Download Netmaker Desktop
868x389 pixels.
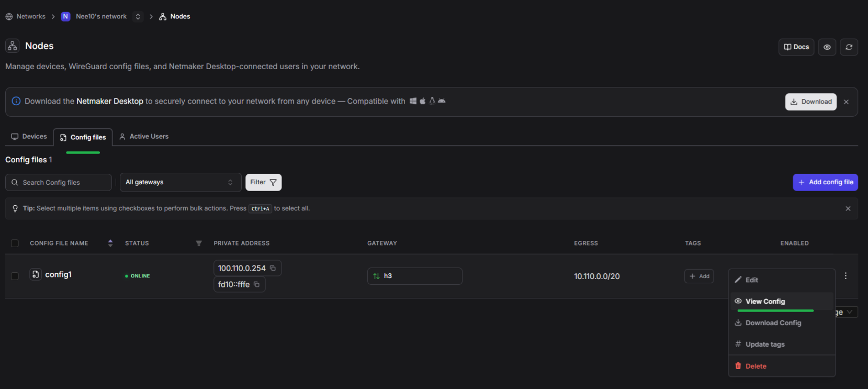click(811, 102)
